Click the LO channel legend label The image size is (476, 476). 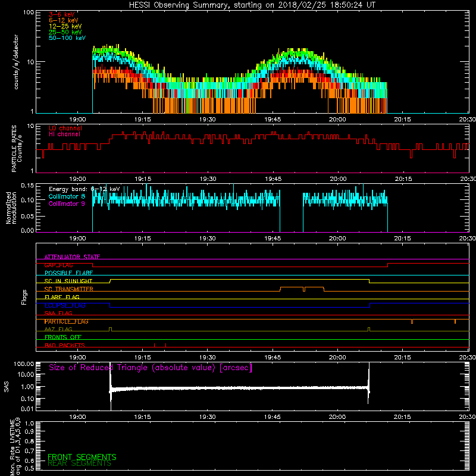tap(65, 128)
